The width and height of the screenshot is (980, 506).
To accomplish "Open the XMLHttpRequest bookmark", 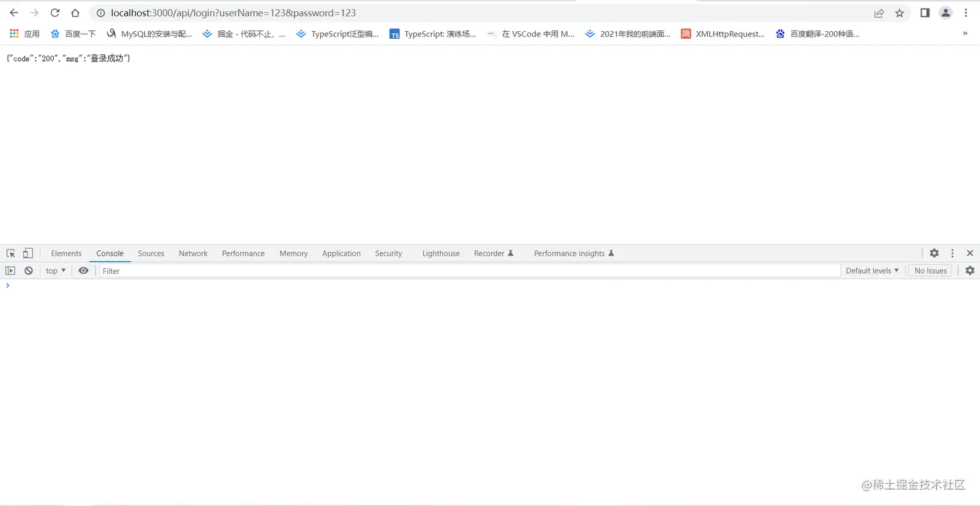I will [723, 34].
